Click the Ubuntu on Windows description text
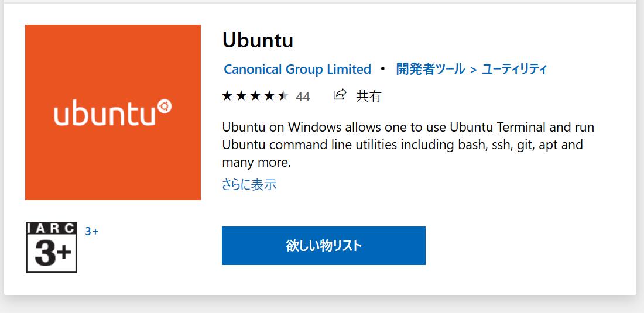 tap(408, 145)
